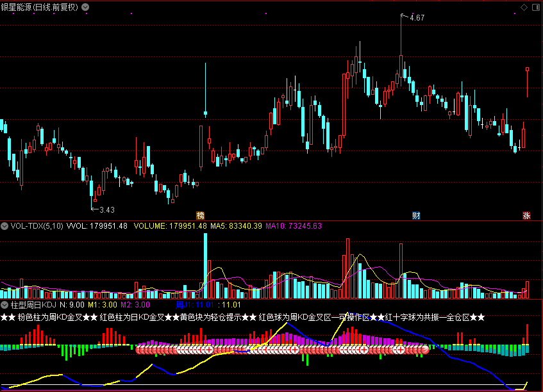Click the last red candlestick on the right
Image resolution: width=543 pixels, height=392 pixels.
[527, 83]
